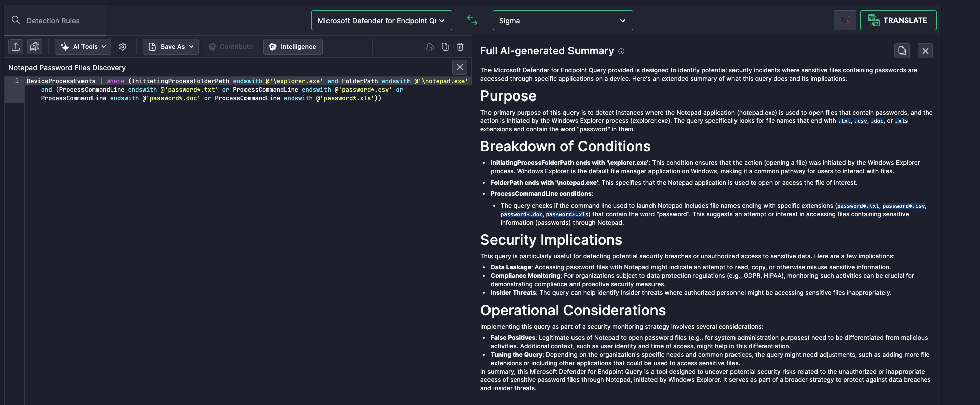This screenshot has height=405, width=980.
Task: Click the Notepad Password Files Discovery title
Action: 67,68
